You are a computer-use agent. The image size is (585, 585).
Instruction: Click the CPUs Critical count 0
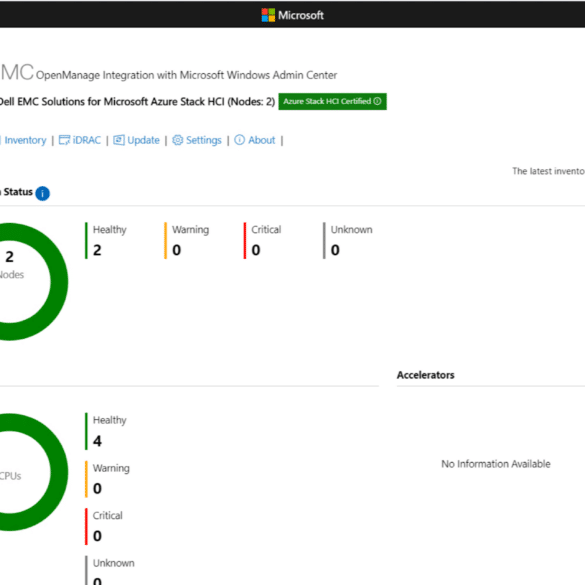tap(97, 536)
